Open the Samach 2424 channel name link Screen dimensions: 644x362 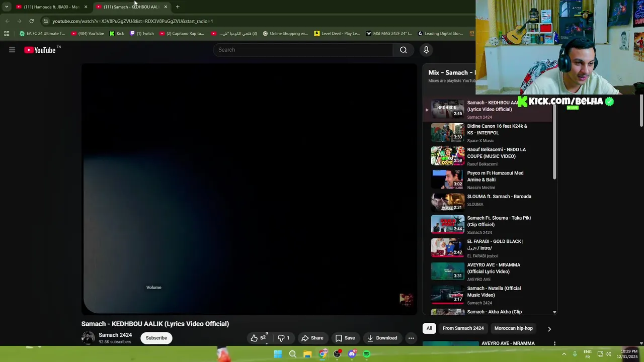pyautogui.click(x=115, y=335)
